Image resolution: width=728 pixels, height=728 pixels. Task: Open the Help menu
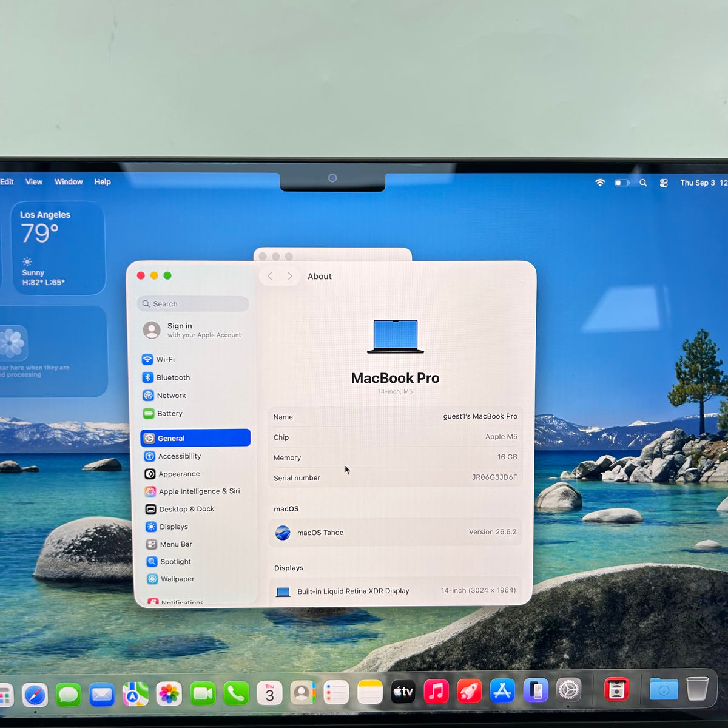coord(103,182)
